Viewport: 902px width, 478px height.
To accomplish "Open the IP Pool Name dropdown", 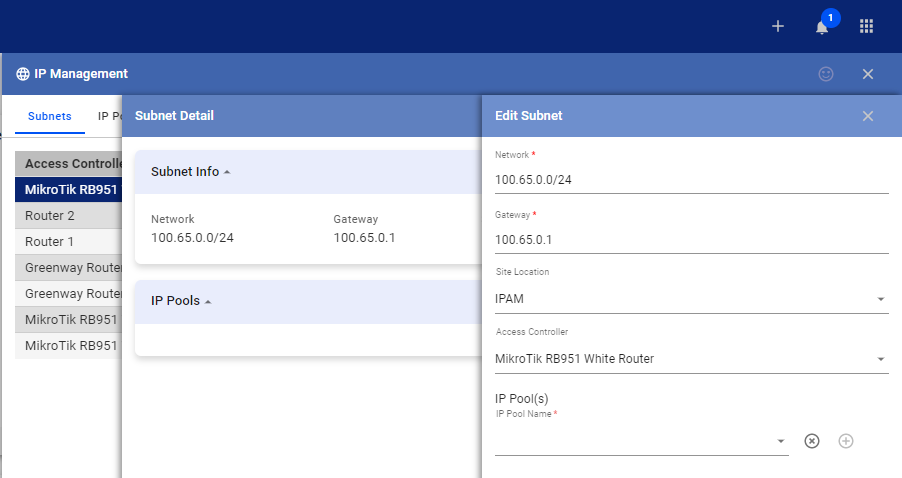I will click(641, 441).
